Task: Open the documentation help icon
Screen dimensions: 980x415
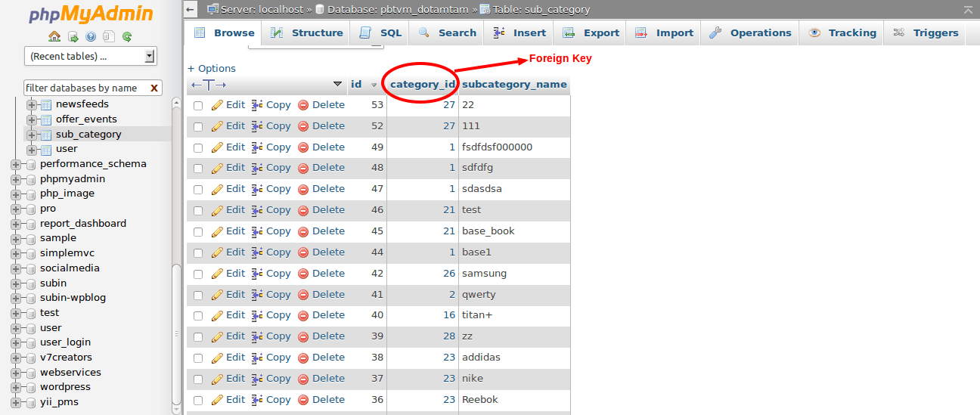Action: point(91,36)
